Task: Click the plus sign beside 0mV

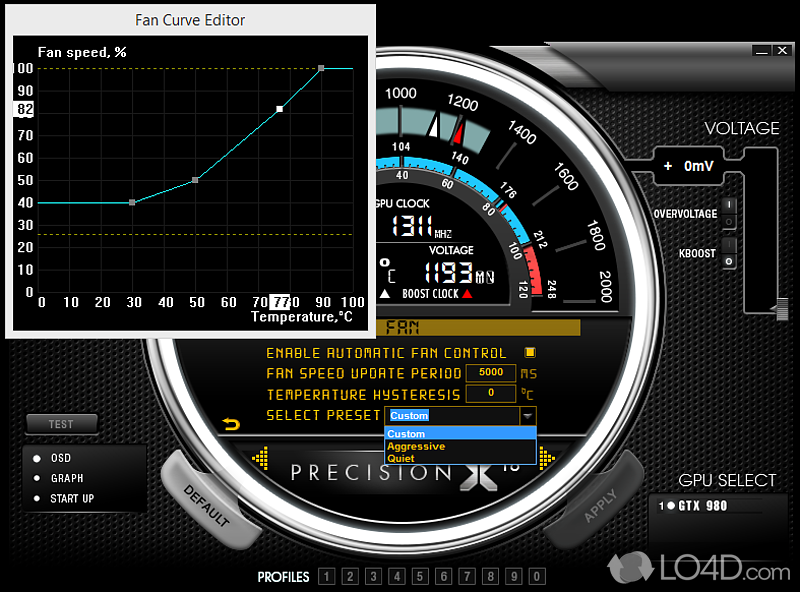Action: (668, 166)
